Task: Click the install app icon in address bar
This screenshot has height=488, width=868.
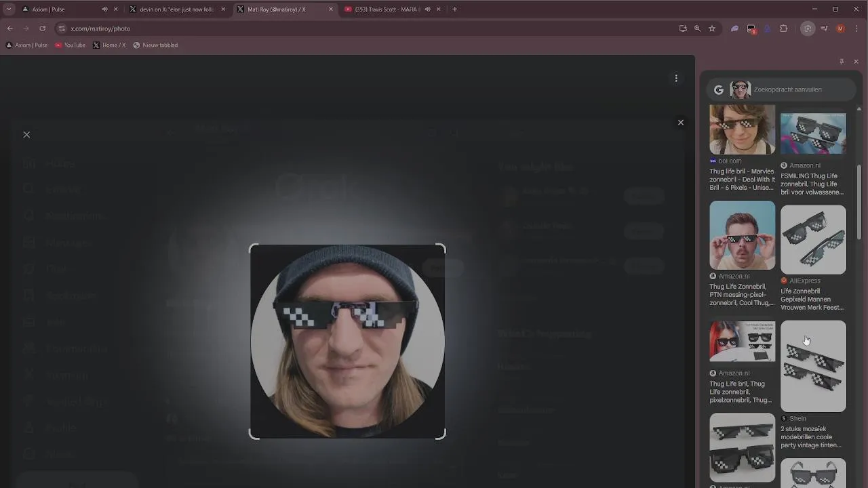Action: (x=683, y=28)
